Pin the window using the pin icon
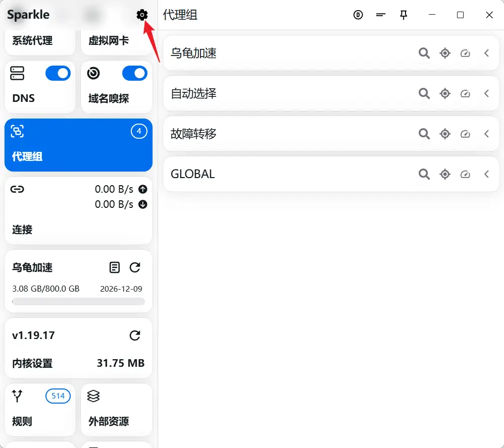This screenshot has width=504, height=448. coord(404,15)
